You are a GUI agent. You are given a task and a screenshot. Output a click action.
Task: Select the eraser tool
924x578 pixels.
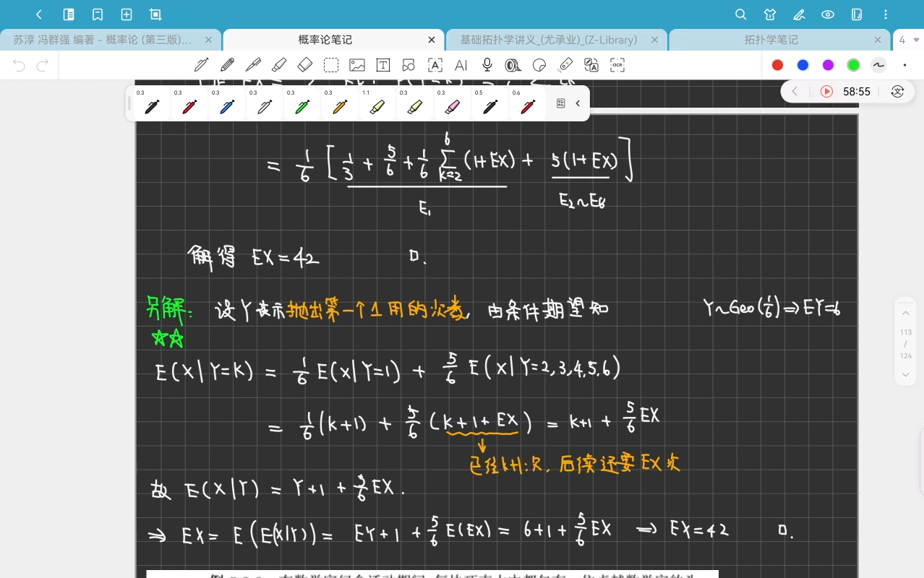click(x=305, y=65)
